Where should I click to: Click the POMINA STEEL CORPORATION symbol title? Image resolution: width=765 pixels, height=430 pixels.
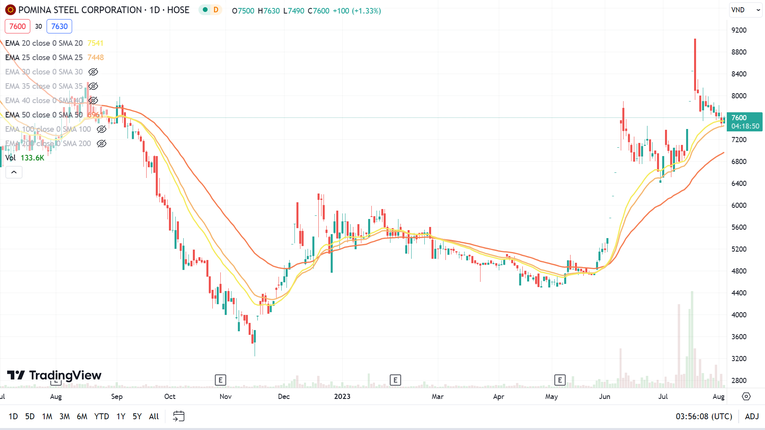click(80, 10)
